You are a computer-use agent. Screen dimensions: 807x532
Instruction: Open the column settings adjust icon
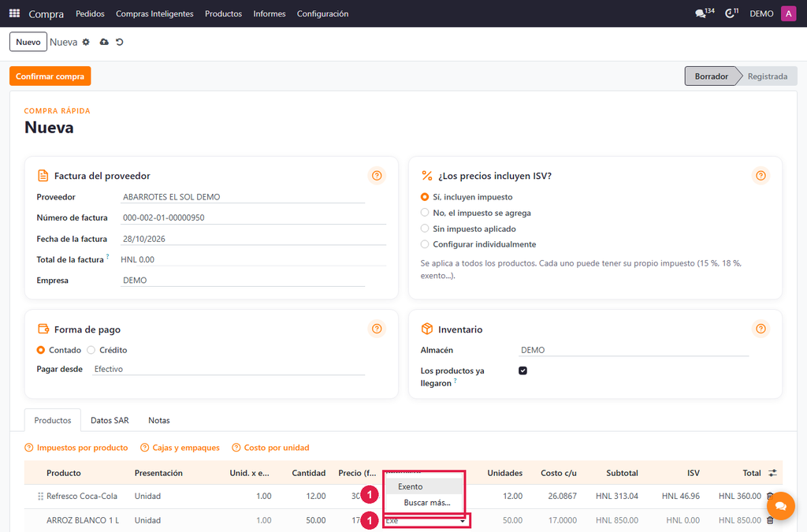tap(772, 473)
